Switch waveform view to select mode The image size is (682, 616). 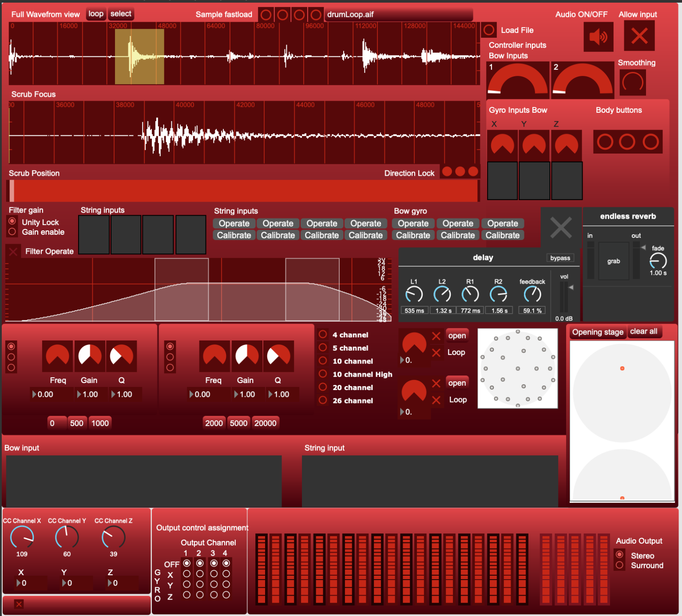point(121,14)
